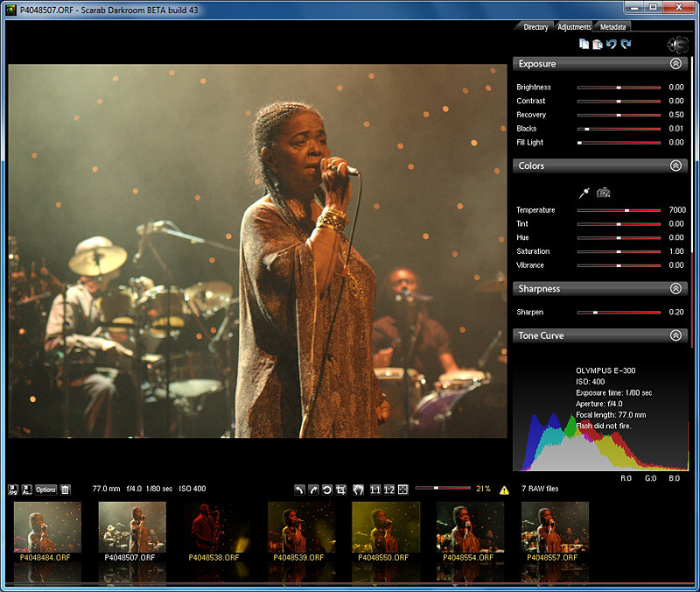Click the Recovery slider

pos(619,116)
